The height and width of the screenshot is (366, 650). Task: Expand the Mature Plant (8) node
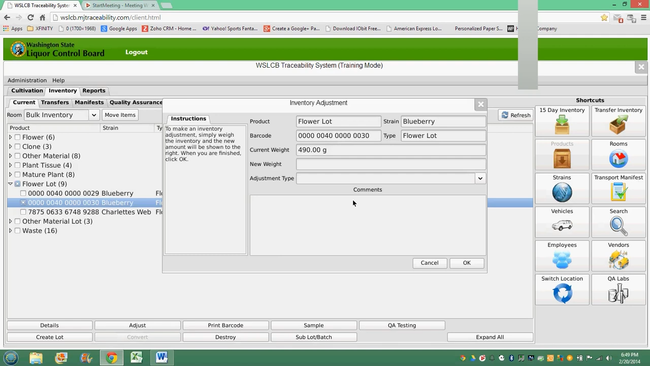click(x=10, y=175)
